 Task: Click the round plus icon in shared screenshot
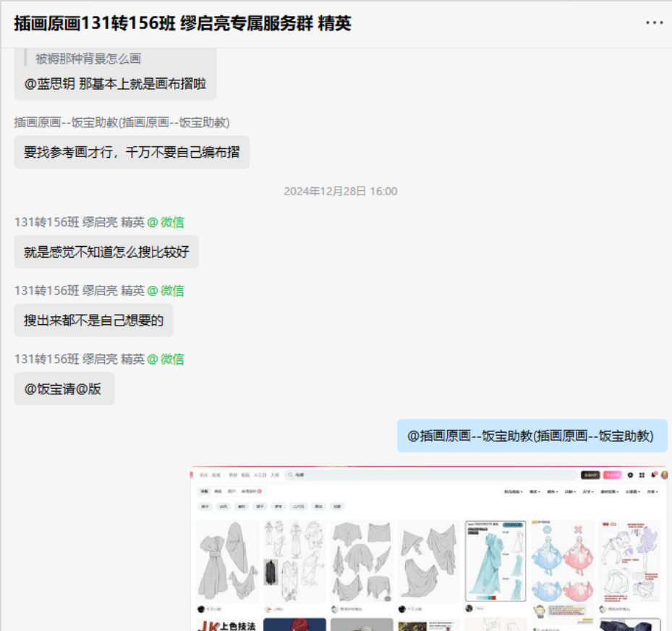(x=630, y=475)
